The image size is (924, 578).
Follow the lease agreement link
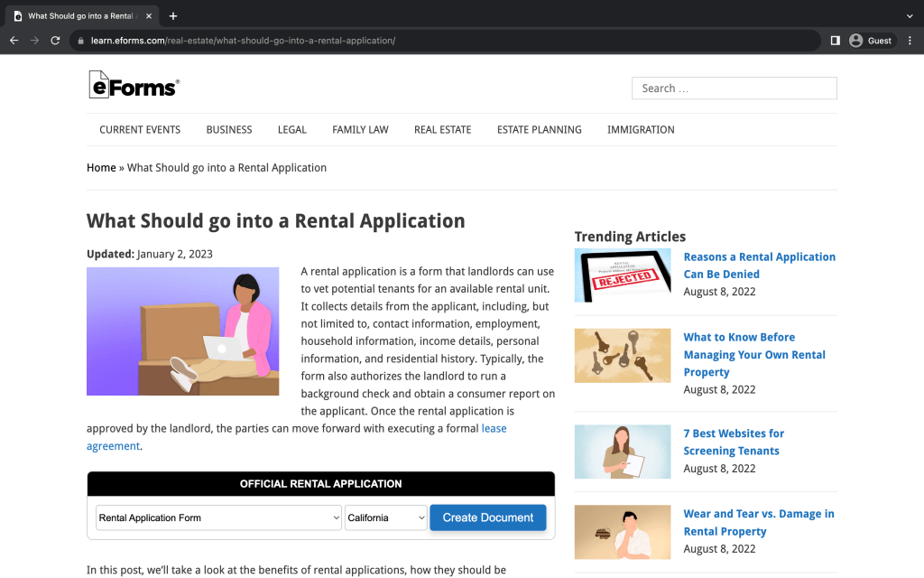click(494, 428)
